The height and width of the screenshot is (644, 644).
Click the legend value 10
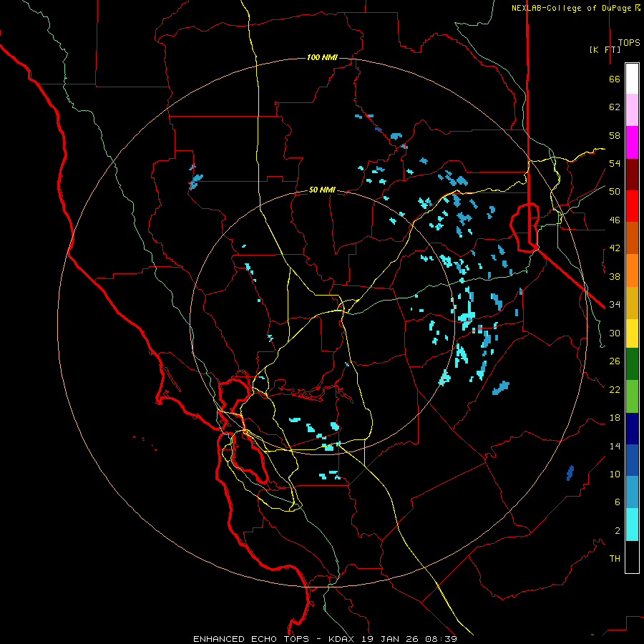click(x=615, y=474)
